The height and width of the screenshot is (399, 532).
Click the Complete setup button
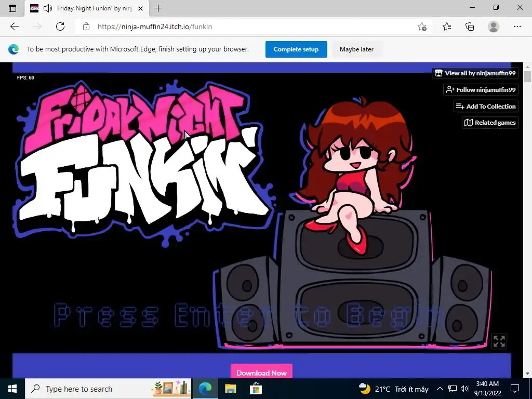tap(296, 49)
